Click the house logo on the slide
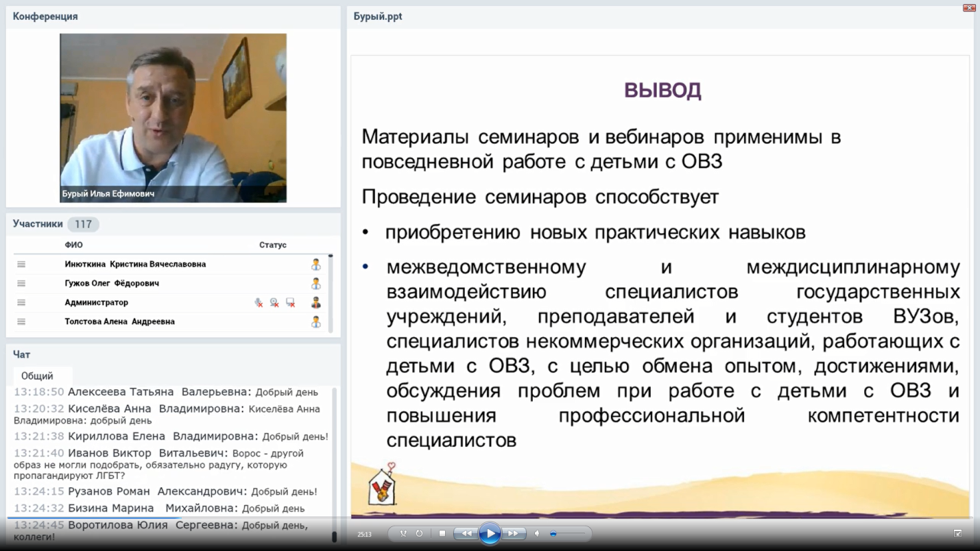The image size is (980, 551). pos(382,485)
